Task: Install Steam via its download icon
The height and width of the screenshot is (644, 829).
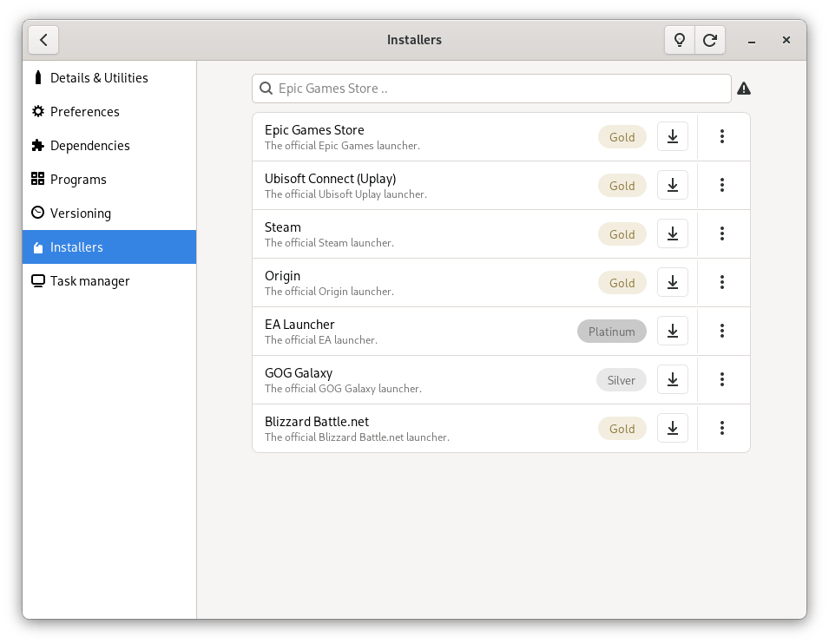Action: tap(673, 233)
